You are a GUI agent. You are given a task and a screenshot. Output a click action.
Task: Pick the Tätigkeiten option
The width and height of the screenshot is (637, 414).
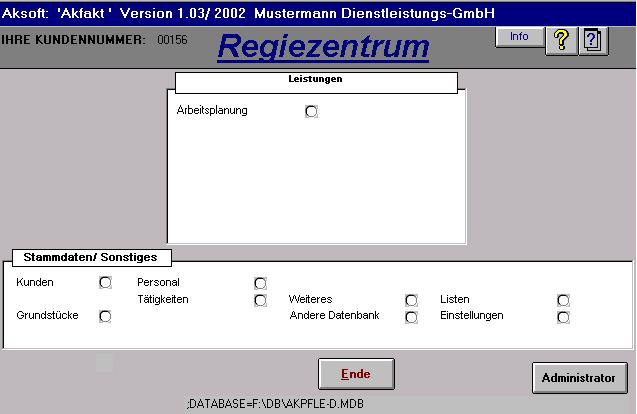click(x=261, y=300)
